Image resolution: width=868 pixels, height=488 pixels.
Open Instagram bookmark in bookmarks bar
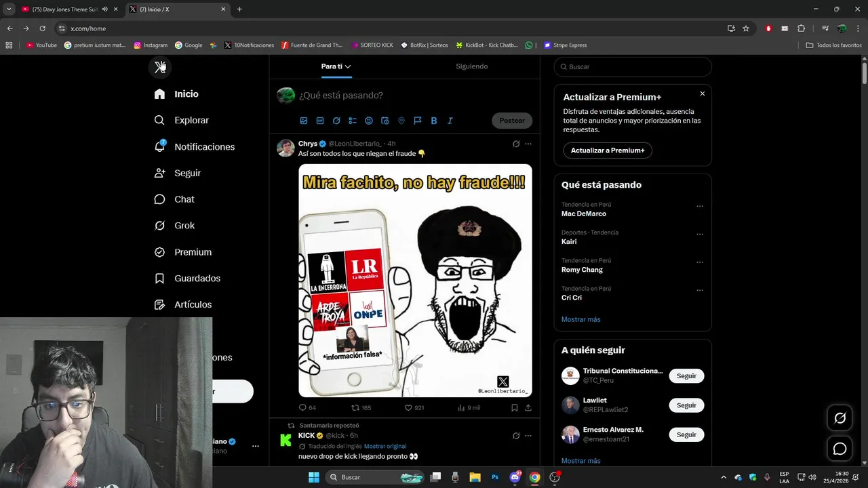click(151, 45)
